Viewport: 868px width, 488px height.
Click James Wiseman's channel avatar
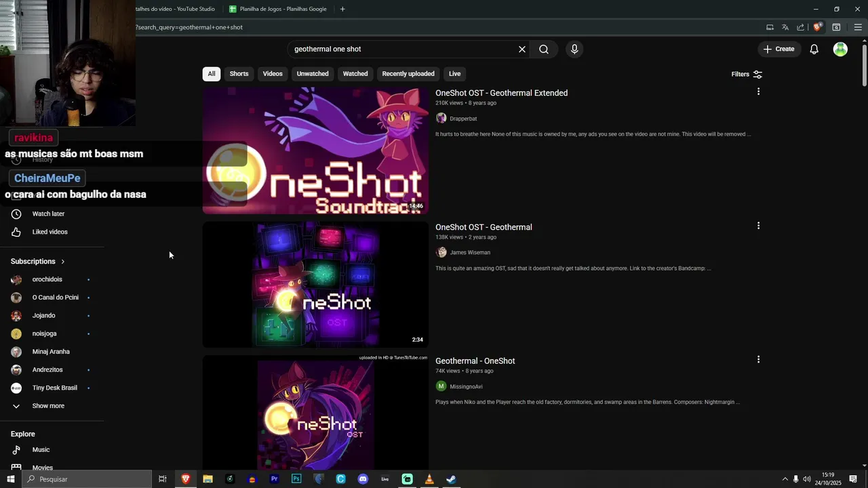click(x=441, y=252)
